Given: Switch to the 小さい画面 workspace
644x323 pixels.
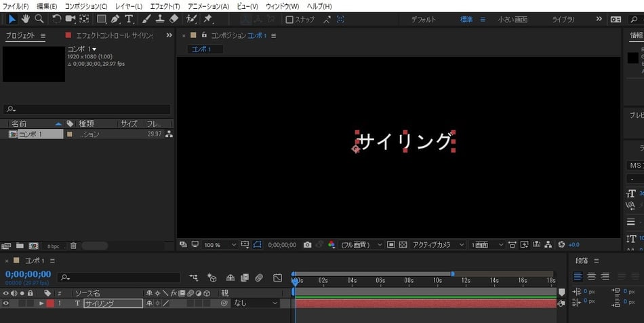Looking at the screenshot, I should click(x=512, y=20).
